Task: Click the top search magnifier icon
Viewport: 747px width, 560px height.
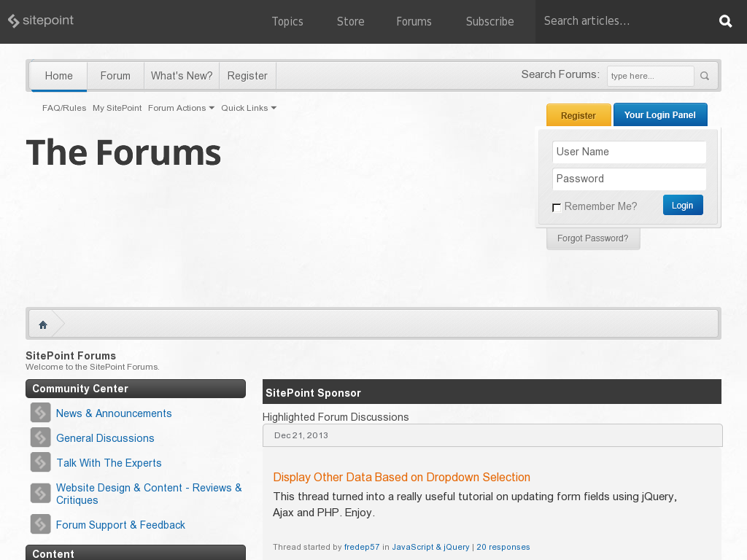Action: coord(725,21)
